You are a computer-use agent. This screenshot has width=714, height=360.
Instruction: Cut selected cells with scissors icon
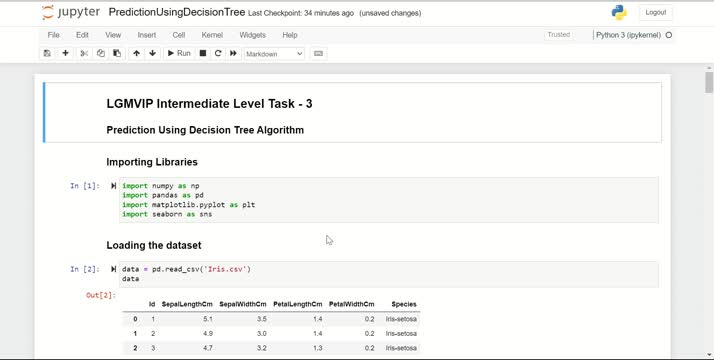pos(84,53)
